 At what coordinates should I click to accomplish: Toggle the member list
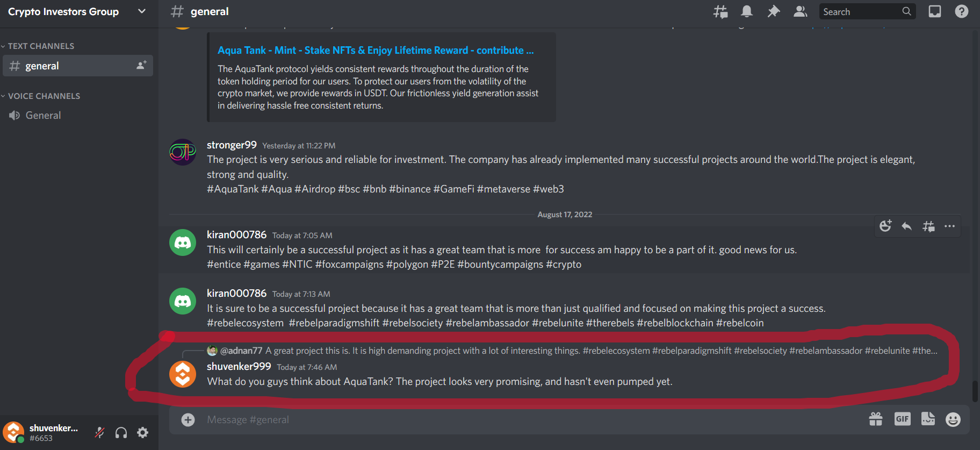coord(800,11)
